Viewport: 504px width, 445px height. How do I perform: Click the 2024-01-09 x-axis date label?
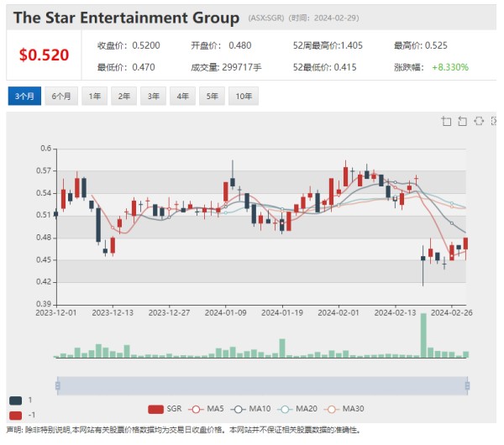point(226,312)
